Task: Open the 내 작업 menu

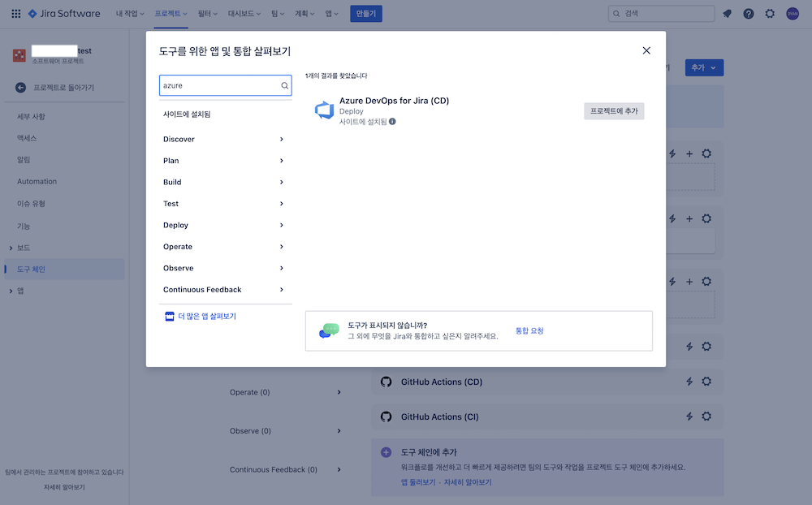Action: coord(129,14)
